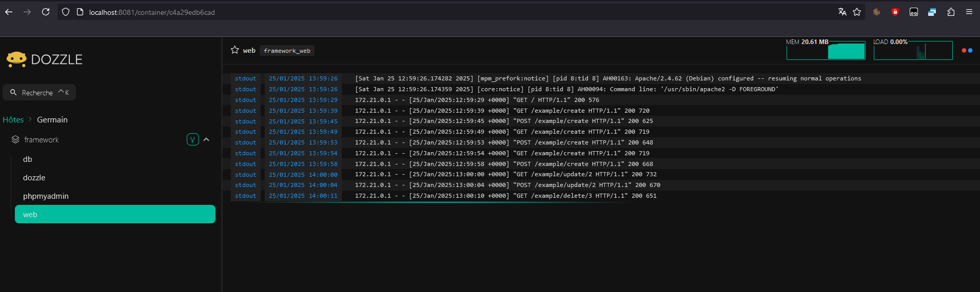Click log entry 'POST /example/create' 200 668

point(504,164)
